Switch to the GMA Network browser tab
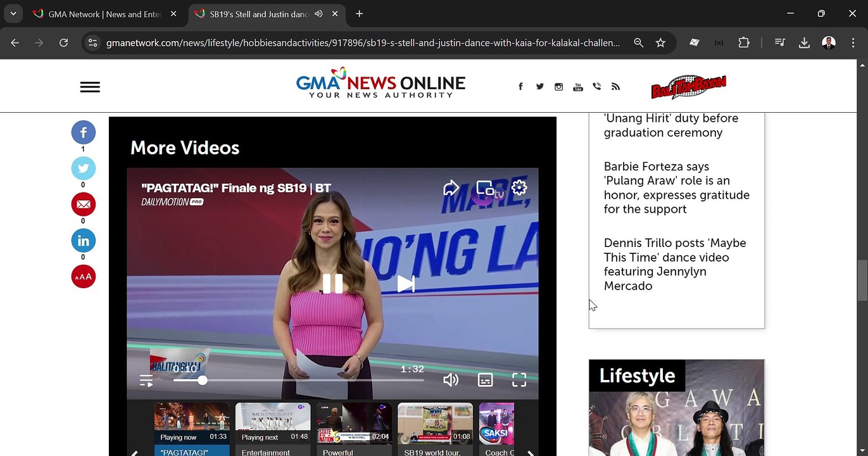 click(x=105, y=14)
